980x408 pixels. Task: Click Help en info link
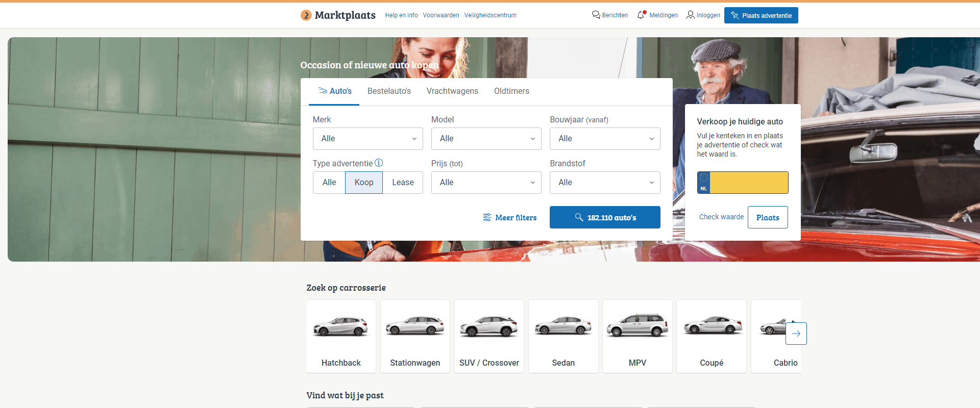[401, 15]
